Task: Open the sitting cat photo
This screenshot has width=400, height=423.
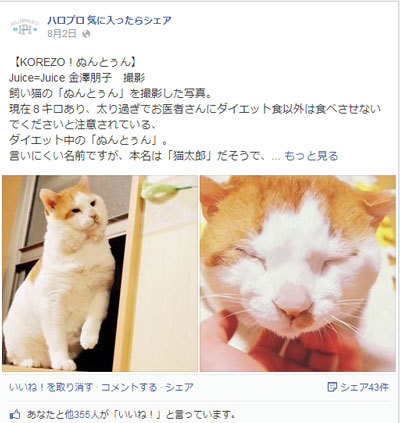Action: pyautogui.click(x=100, y=273)
